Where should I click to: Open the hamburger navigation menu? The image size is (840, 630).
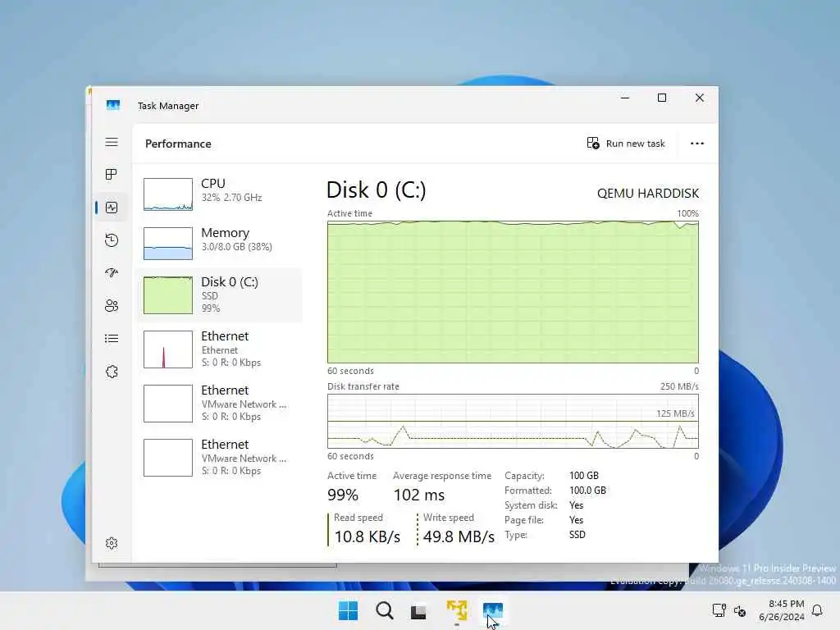click(x=112, y=142)
